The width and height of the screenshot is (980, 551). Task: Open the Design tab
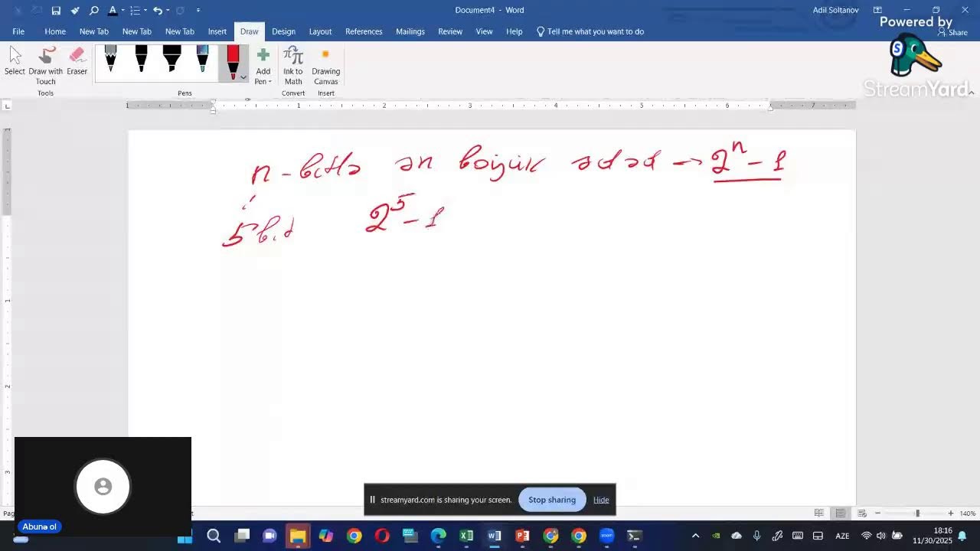click(x=283, y=31)
